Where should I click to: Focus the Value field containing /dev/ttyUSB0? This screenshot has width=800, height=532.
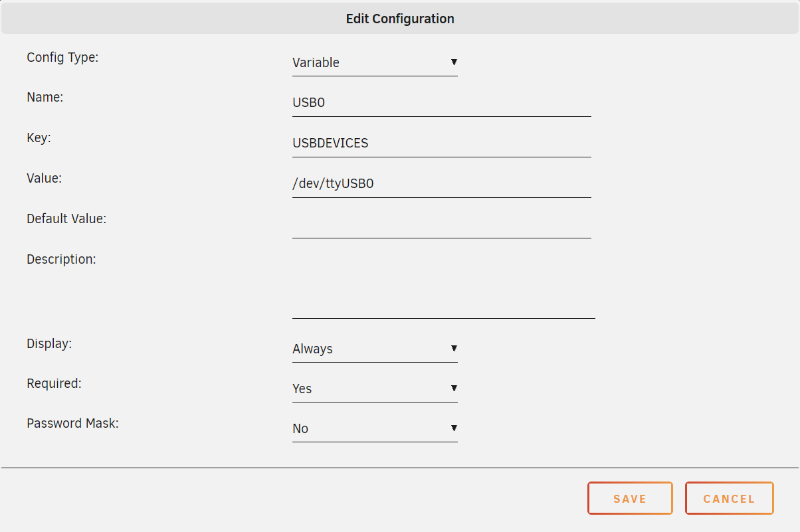pos(442,185)
